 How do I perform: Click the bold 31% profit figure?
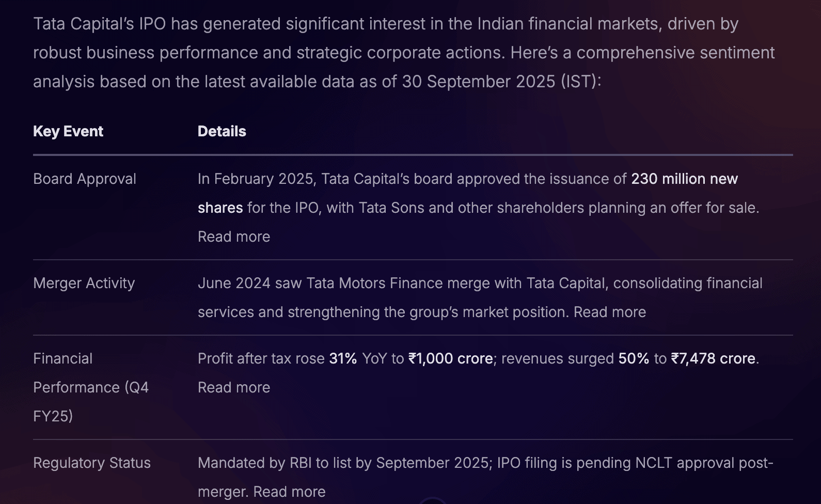343,358
